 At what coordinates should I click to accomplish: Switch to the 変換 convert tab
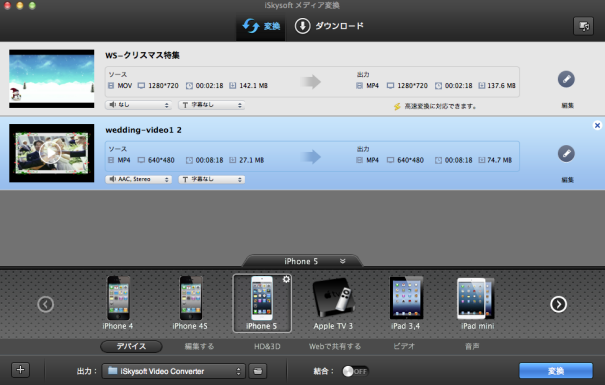tap(261, 26)
